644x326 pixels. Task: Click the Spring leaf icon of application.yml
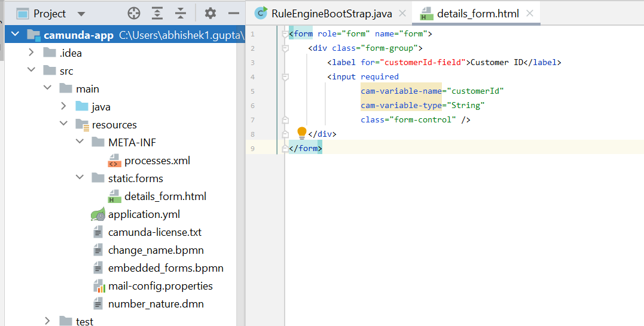click(97, 214)
